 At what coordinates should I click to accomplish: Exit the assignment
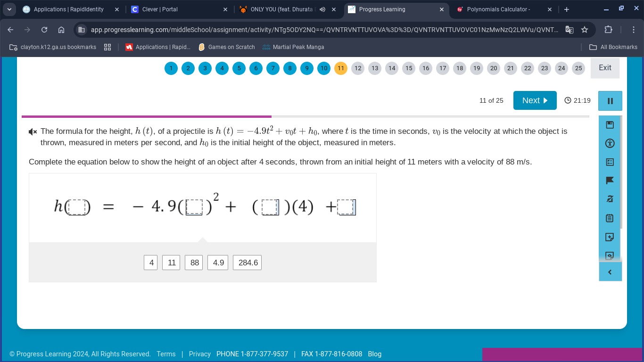[x=605, y=68]
